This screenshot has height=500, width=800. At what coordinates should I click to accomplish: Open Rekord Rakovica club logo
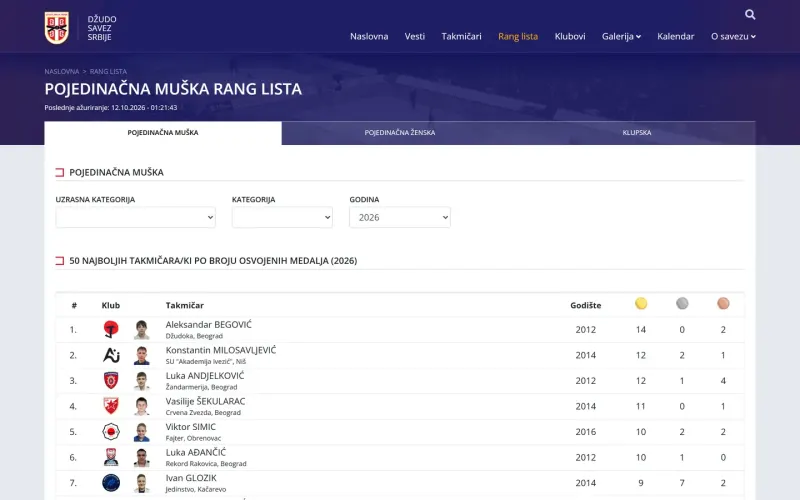tap(111, 457)
